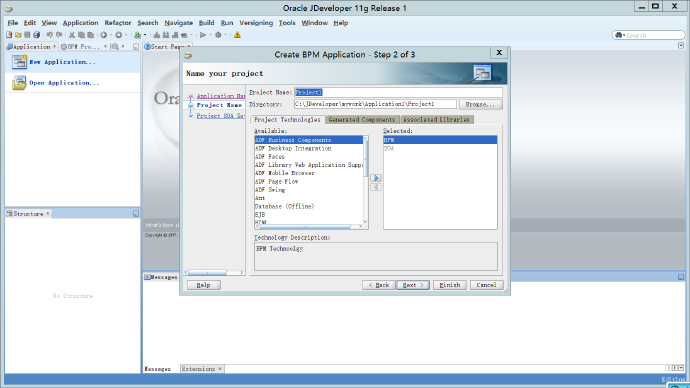Image resolution: width=690 pixels, height=388 pixels.
Task: Click the Directory path field
Action: point(375,104)
